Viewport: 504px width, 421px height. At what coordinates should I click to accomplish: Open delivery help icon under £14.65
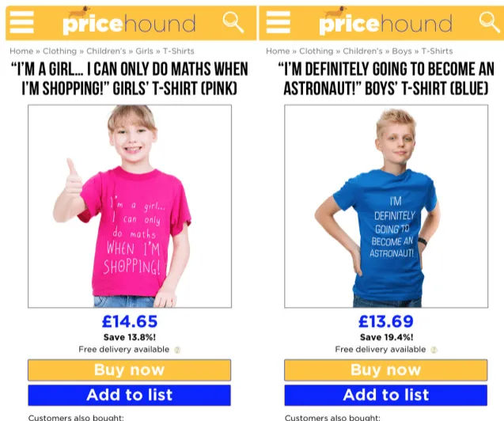[x=177, y=350]
